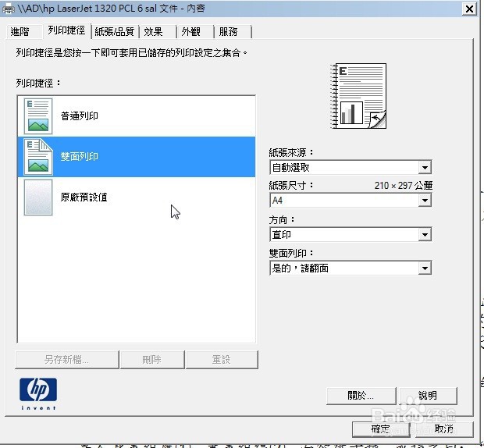Click the 雙面列印 shortcut thumbnail icon
The image size is (484, 448).
point(38,157)
